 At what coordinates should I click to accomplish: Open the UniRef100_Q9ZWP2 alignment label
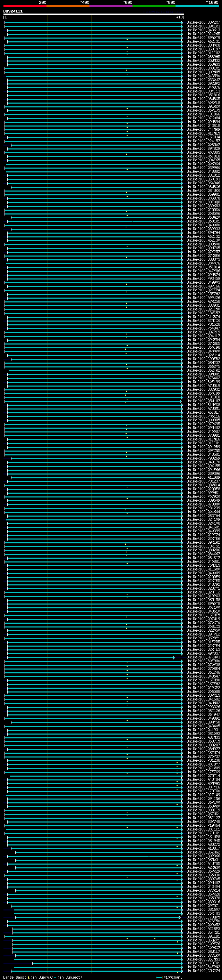click(x=203, y=84)
